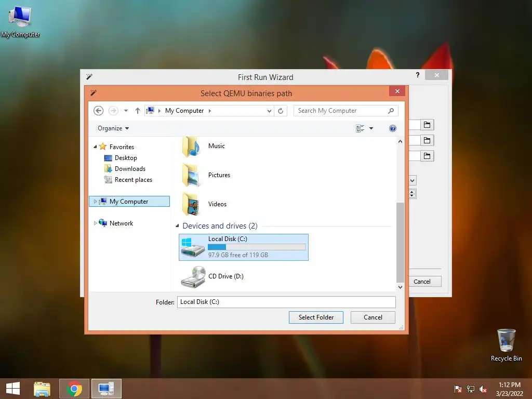Screen dimensions: 532x399
Task: Open help with blue question icon
Action: pyautogui.click(x=393, y=128)
